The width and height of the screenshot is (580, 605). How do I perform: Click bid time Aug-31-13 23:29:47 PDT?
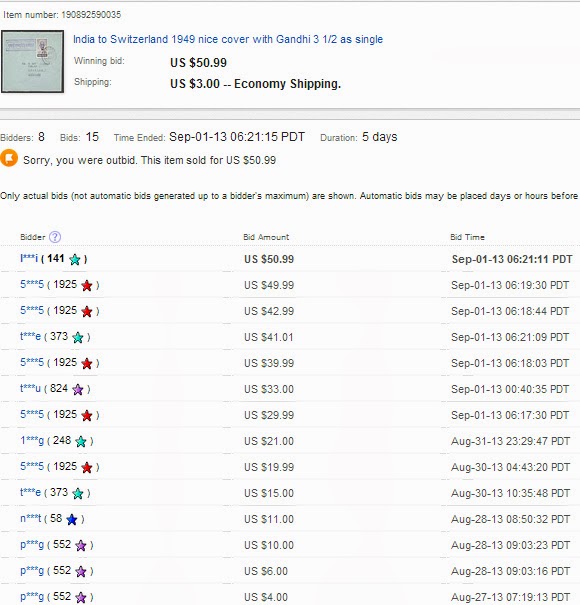coord(511,441)
